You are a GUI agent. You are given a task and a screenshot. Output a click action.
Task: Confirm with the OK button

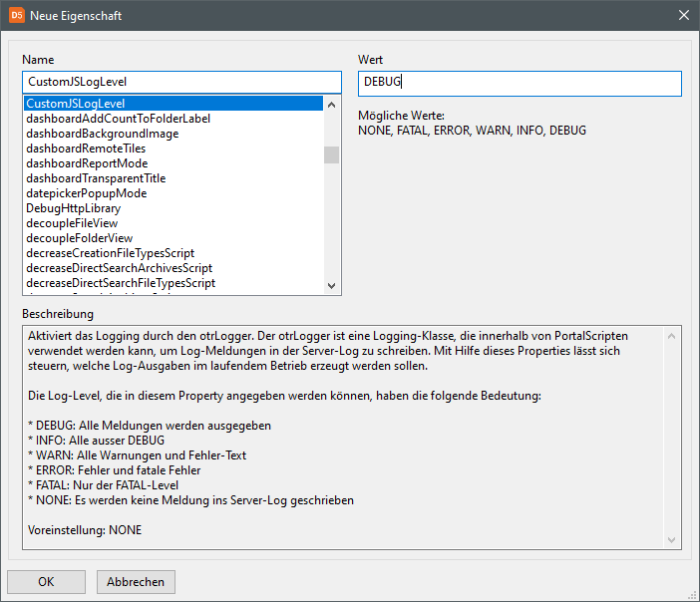point(46,582)
